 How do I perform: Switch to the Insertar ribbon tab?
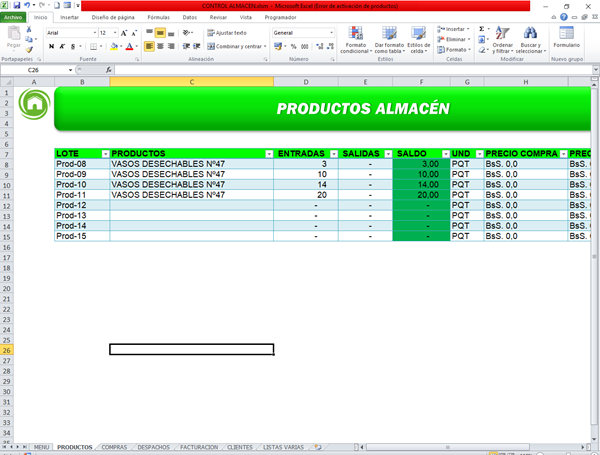pos(69,17)
